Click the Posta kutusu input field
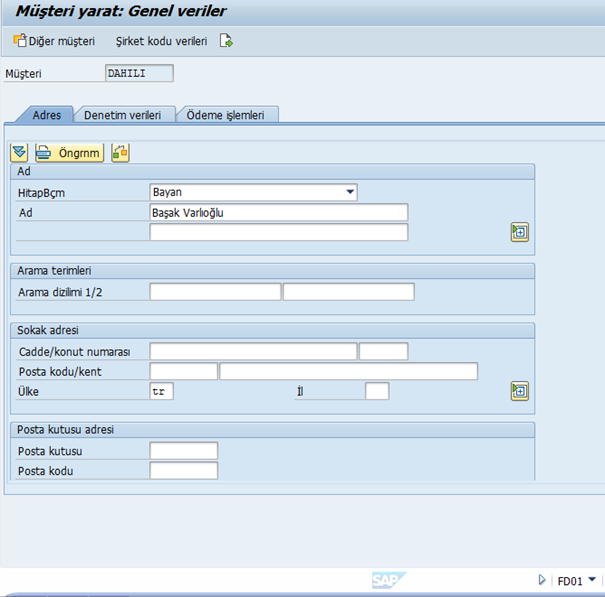Screen dimensions: 605x597 click(x=183, y=451)
